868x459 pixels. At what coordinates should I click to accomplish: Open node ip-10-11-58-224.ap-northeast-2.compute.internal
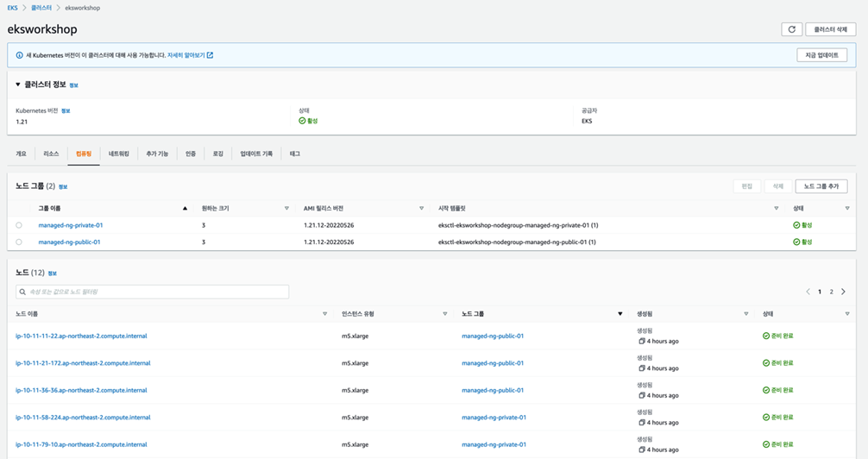tap(83, 418)
